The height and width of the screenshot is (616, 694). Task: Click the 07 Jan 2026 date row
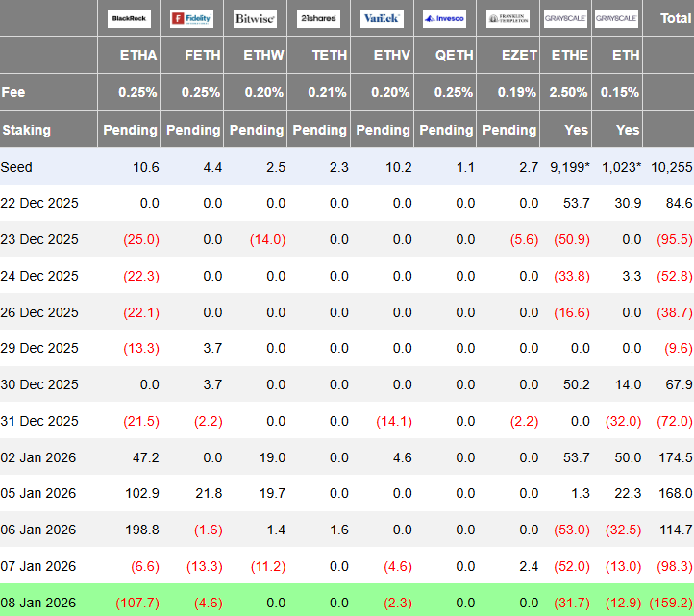click(x=347, y=566)
